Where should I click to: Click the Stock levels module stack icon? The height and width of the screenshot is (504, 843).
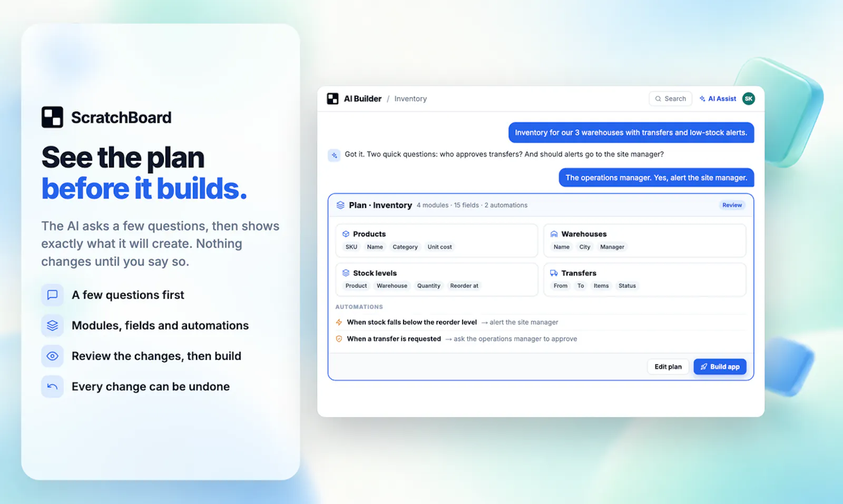346,273
